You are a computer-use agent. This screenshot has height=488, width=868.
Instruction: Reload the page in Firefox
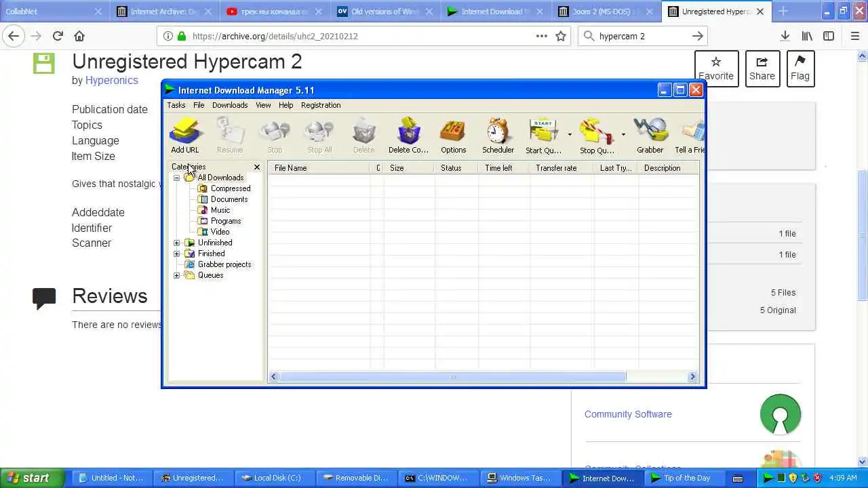click(x=58, y=36)
